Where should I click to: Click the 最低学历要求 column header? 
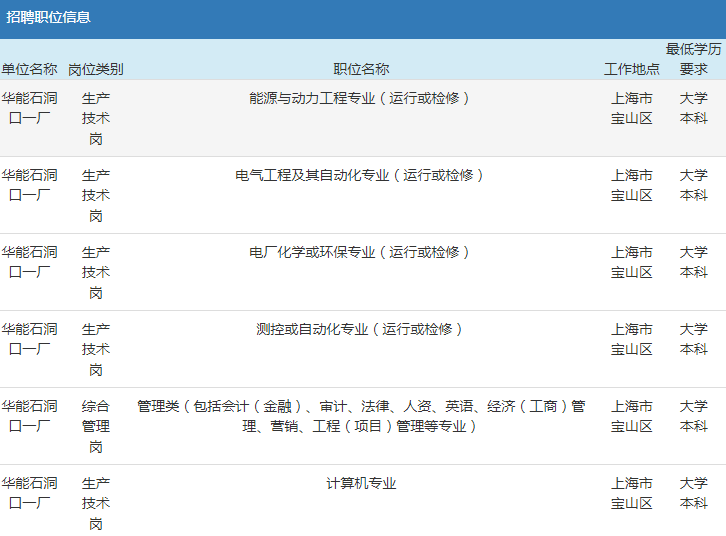coord(693,59)
